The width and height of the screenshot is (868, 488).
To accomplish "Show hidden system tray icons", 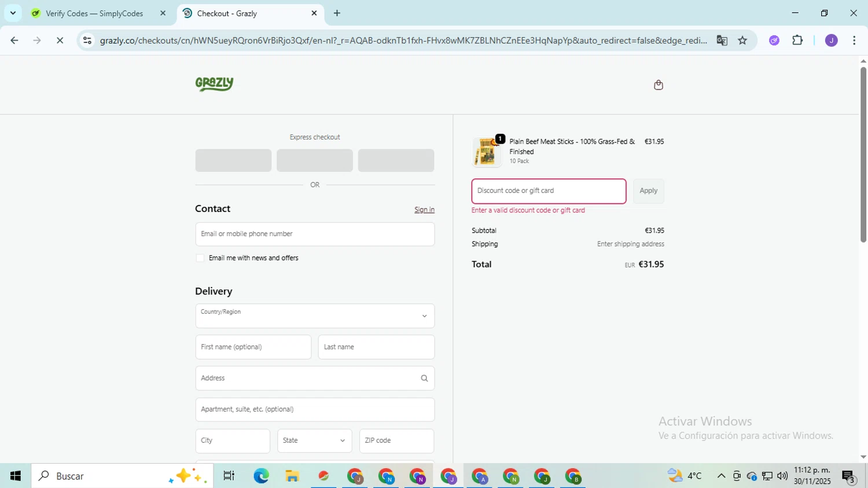I will click(x=721, y=476).
